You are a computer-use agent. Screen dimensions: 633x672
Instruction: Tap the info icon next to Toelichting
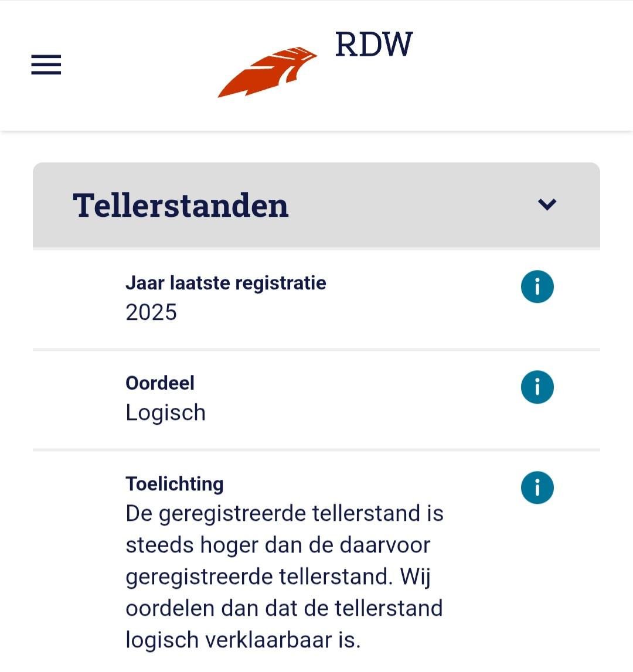[537, 487]
